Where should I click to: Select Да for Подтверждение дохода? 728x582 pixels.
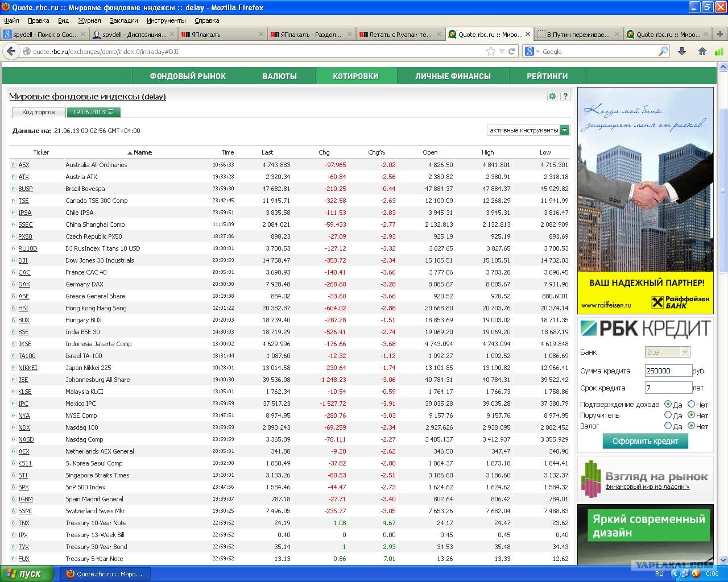point(668,404)
